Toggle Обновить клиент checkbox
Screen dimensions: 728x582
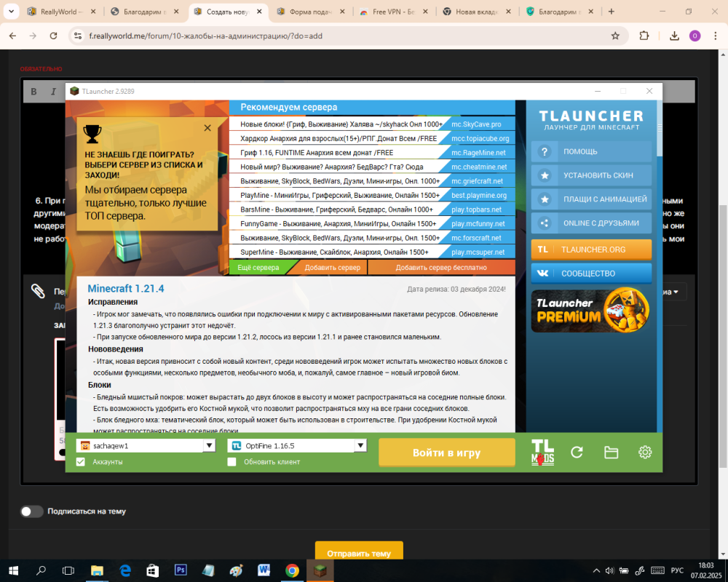pos(232,462)
